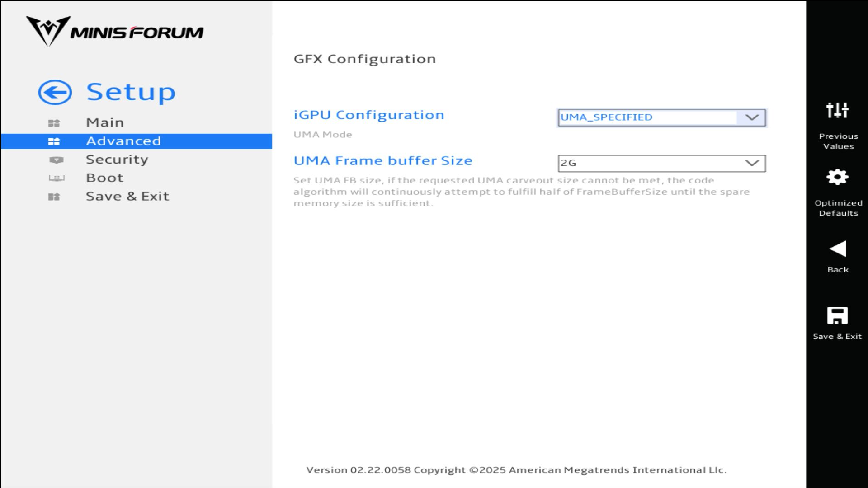
Task: Click the Previous Values sliders icon
Action: tap(837, 110)
